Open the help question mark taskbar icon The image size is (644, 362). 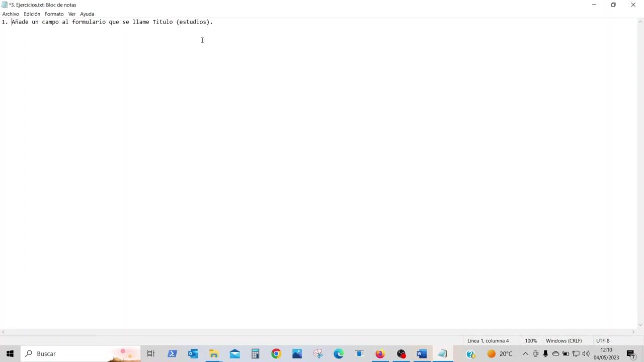pos(470,354)
